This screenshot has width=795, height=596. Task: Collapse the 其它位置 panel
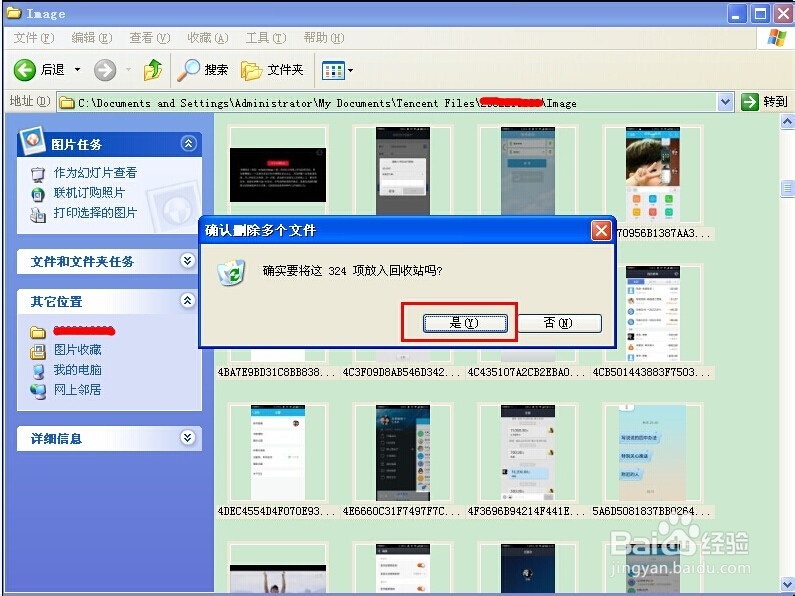tap(188, 301)
